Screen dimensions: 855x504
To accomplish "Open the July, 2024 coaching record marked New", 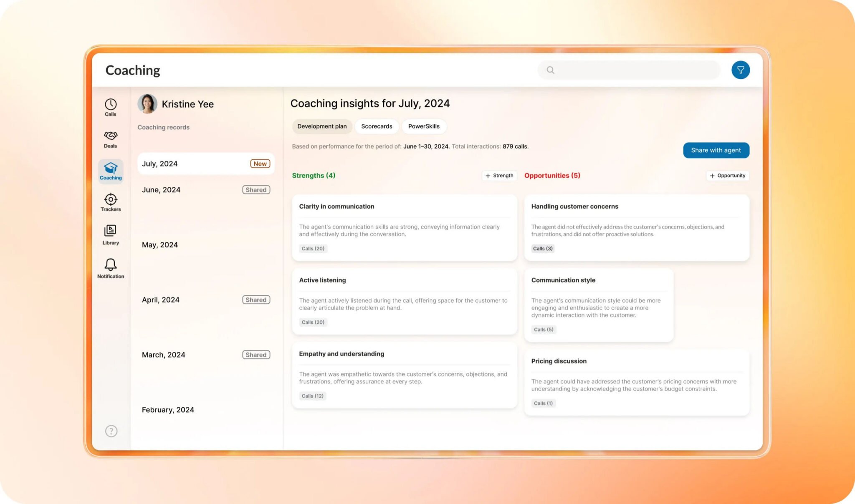I will point(205,164).
